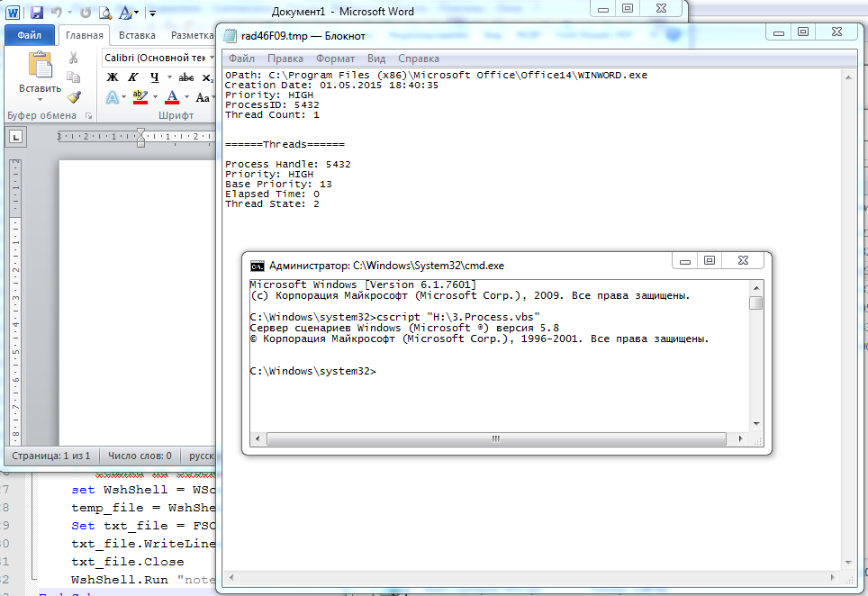Click the Copy icon in clipboard group
Screen dimensions: 868x596
pos(74,77)
